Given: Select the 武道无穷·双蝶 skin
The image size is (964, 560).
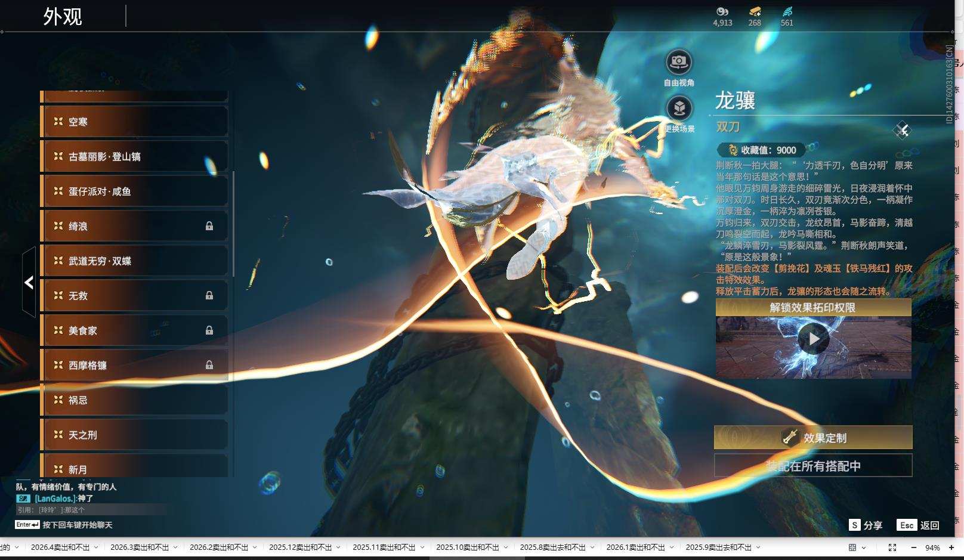Looking at the screenshot, I should pyautogui.click(x=134, y=261).
